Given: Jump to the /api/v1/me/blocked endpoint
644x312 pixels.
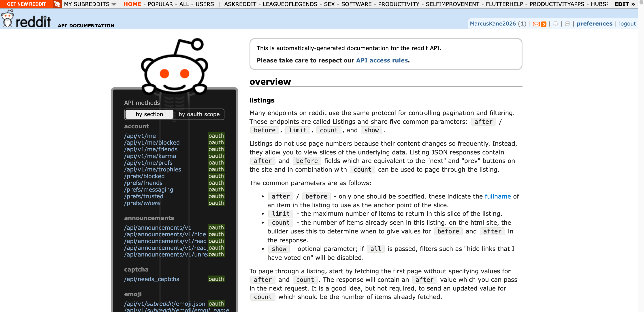Looking at the screenshot, I should (152, 143).
